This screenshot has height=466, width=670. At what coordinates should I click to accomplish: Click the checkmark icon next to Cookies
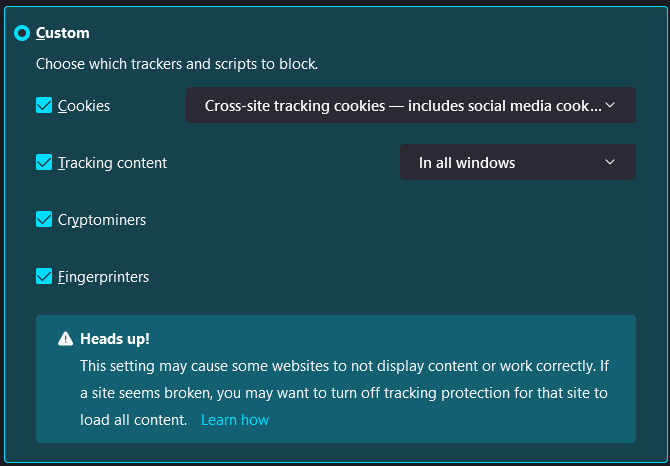pyautogui.click(x=44, y=105)
